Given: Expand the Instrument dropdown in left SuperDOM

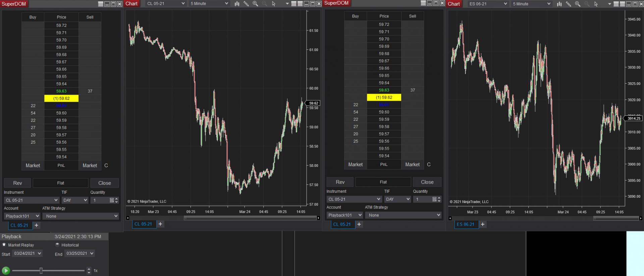Looking at the screenshot, I should tap(32, 200).
